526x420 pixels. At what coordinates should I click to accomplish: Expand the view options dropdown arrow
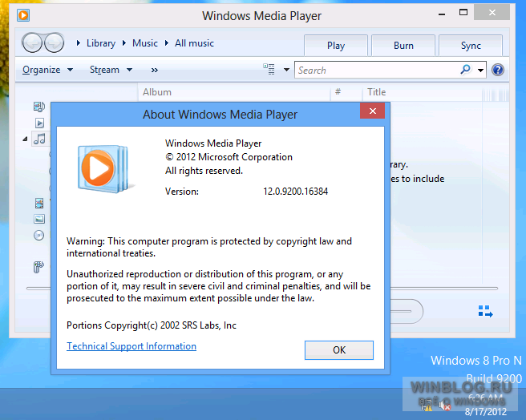click(x=286, y=70)
